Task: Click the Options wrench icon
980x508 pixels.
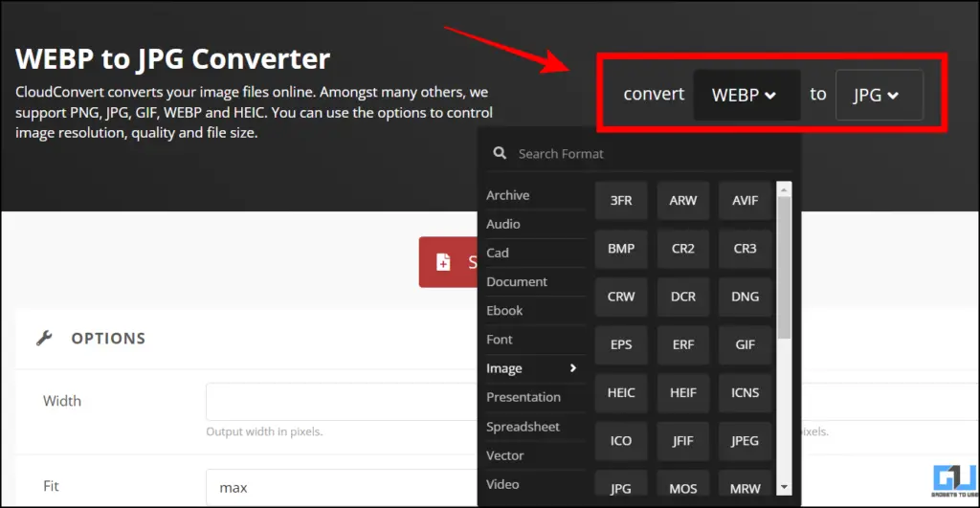Action: tap(44, 338)
